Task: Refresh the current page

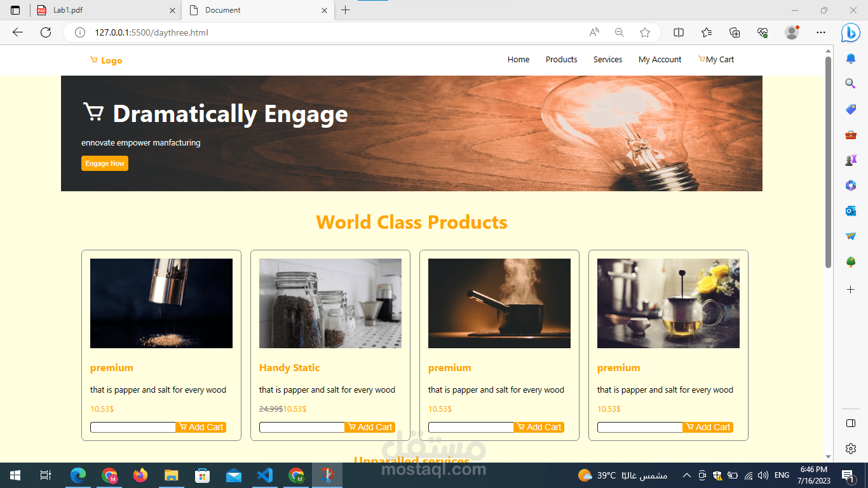Action: coord(46,32)
